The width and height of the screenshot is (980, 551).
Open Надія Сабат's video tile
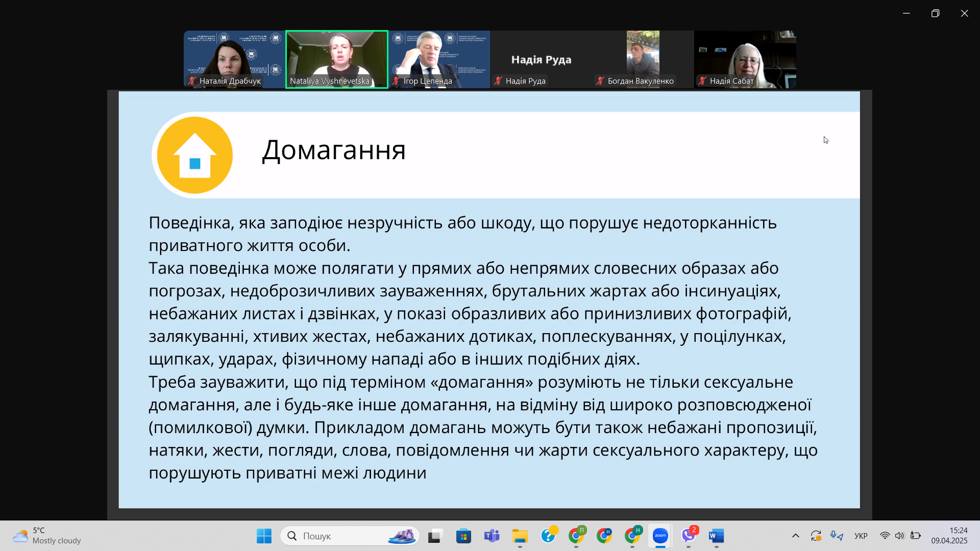point(745,56)
